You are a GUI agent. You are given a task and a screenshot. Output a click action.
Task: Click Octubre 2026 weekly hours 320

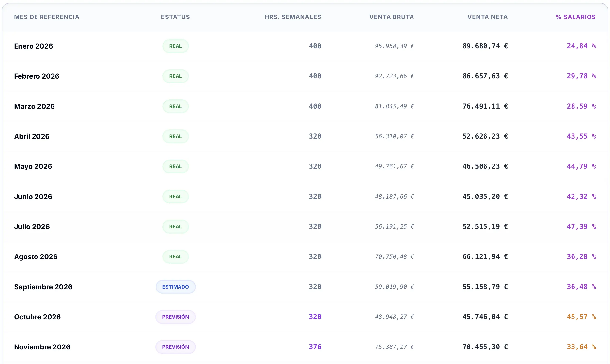point(315,317)
